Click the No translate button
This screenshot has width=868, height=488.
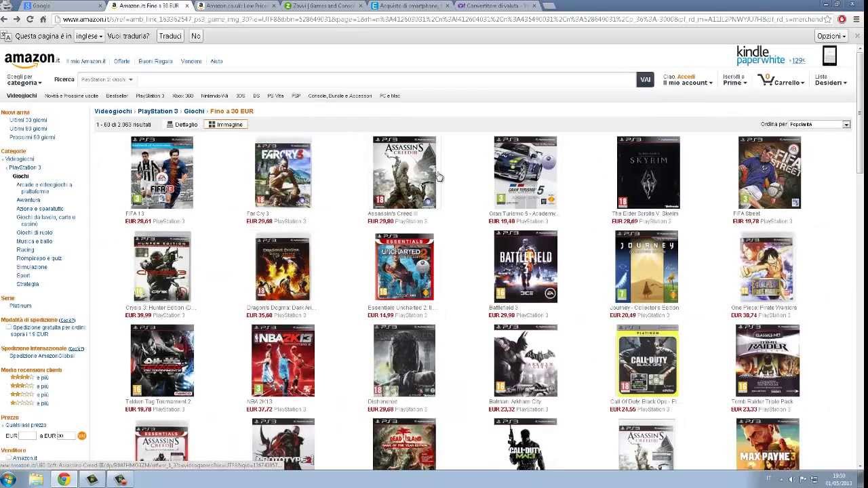[196, 36]
